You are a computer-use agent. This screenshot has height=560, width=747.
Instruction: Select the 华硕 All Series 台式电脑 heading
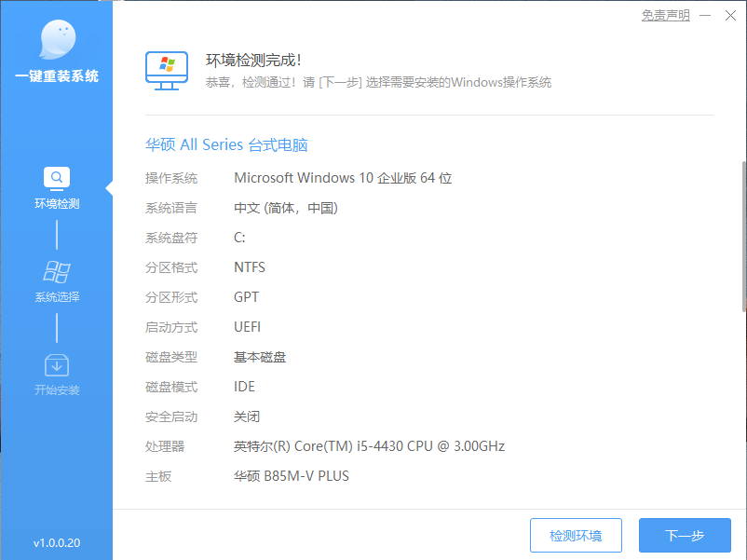(x=226, y=144)
